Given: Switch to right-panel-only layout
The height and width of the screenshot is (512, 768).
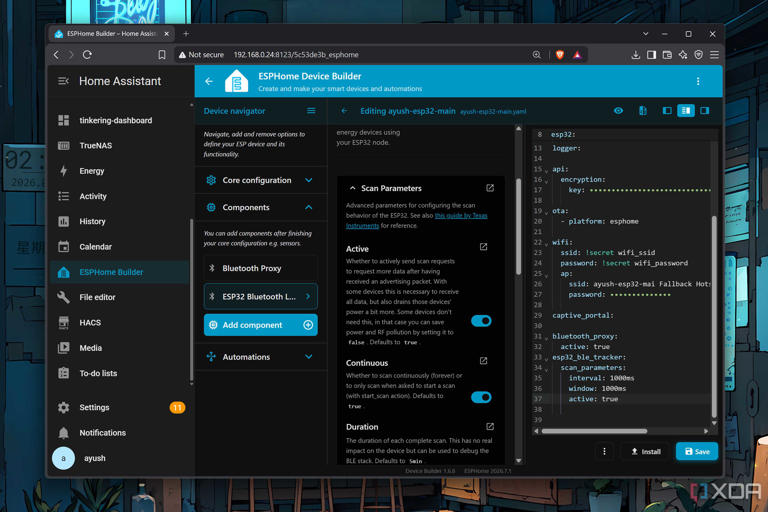Looking at the screenshot, I should click(705, 111).
